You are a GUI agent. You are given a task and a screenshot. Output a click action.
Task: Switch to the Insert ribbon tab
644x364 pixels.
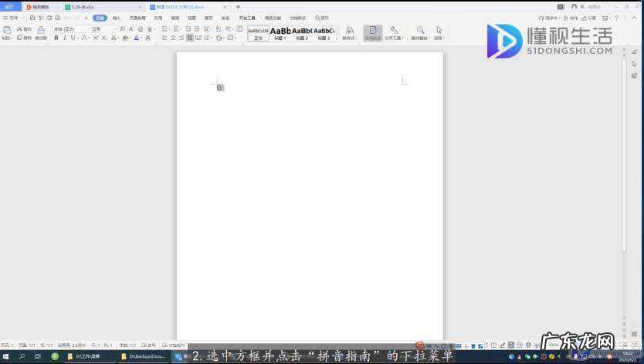coord(117,17)
